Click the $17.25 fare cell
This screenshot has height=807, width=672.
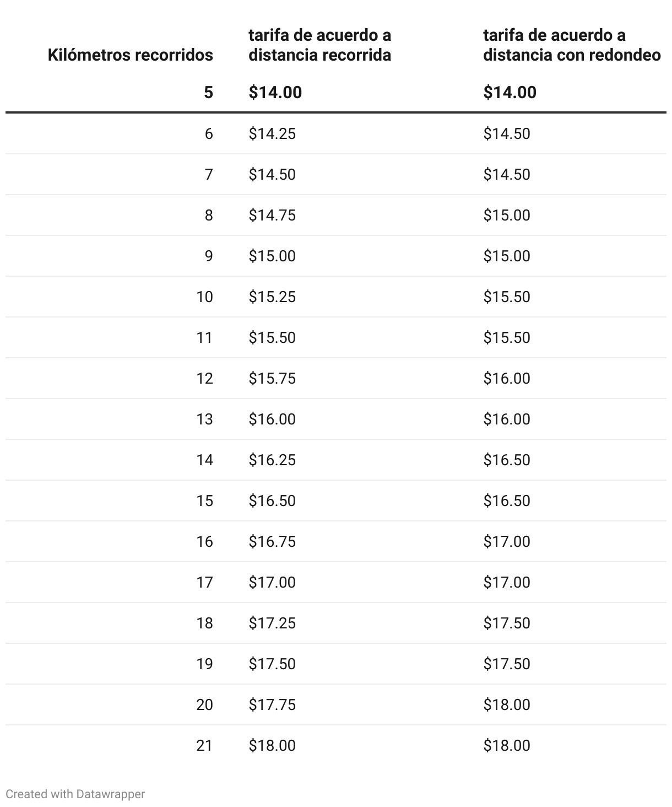(x=272, y=623)
